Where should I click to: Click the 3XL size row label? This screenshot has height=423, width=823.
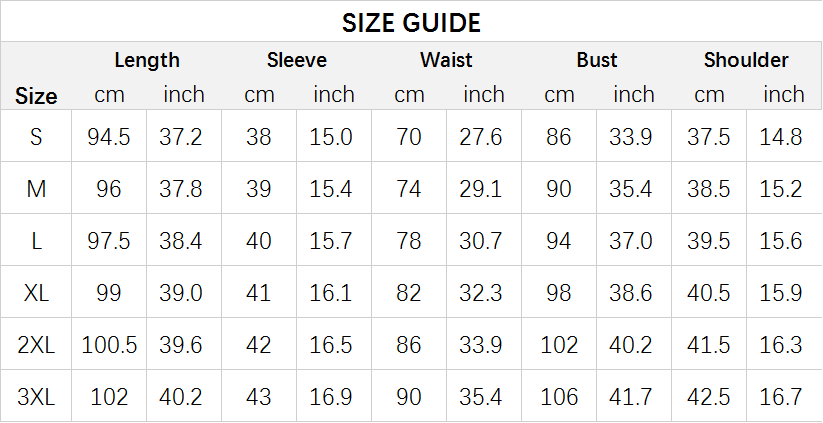36,397
